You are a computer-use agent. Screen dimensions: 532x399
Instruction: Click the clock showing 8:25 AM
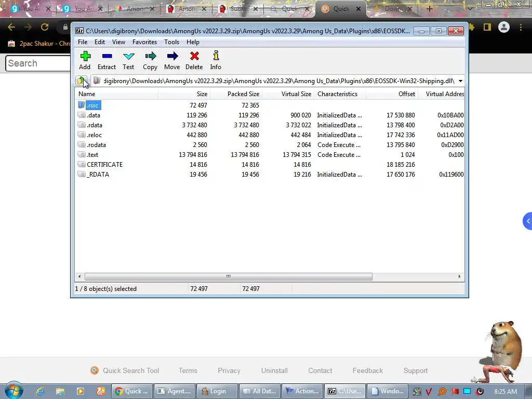[x=506, y=391]
